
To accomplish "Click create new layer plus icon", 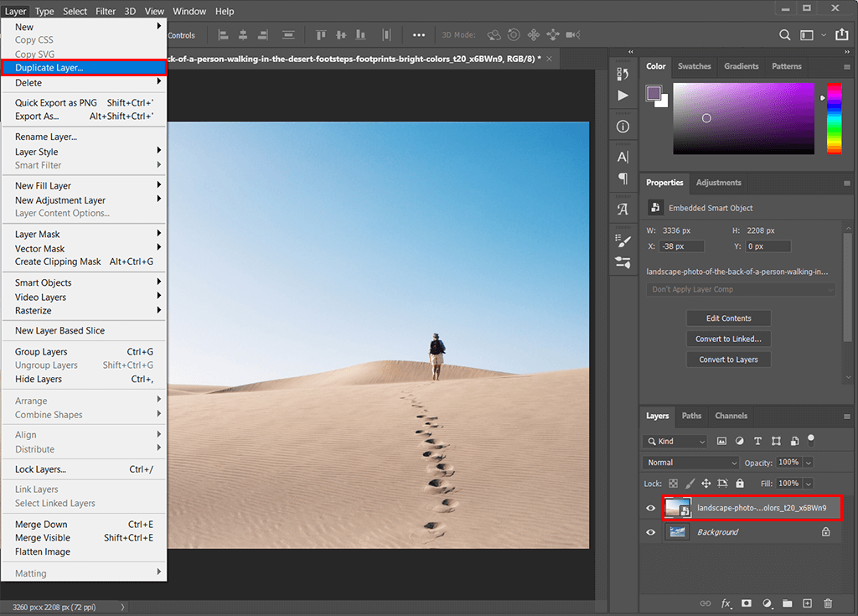I will [808, 603].
